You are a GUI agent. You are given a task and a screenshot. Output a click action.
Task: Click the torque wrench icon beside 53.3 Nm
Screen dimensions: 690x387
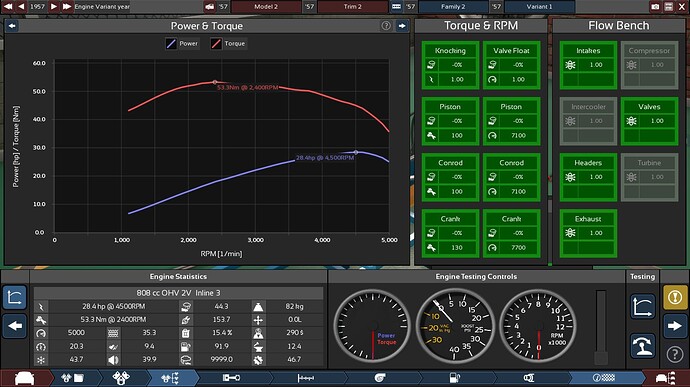41,320
